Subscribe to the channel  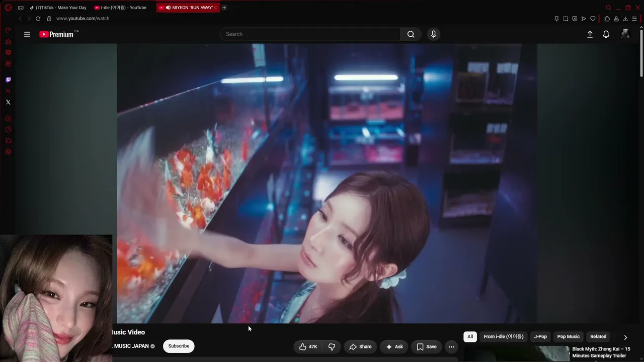[179, 346]
